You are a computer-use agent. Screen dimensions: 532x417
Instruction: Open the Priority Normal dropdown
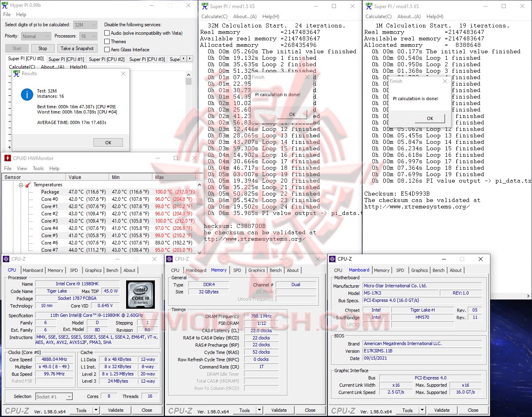coord(36,36)
